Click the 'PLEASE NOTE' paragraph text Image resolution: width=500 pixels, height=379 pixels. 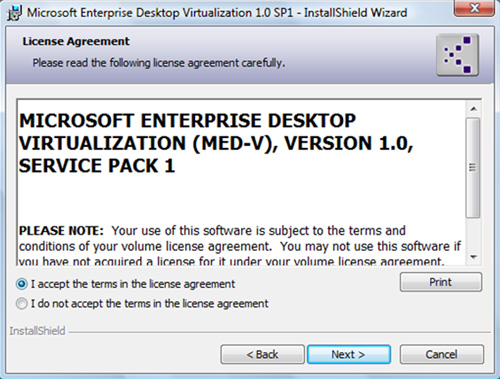(240, 246)
